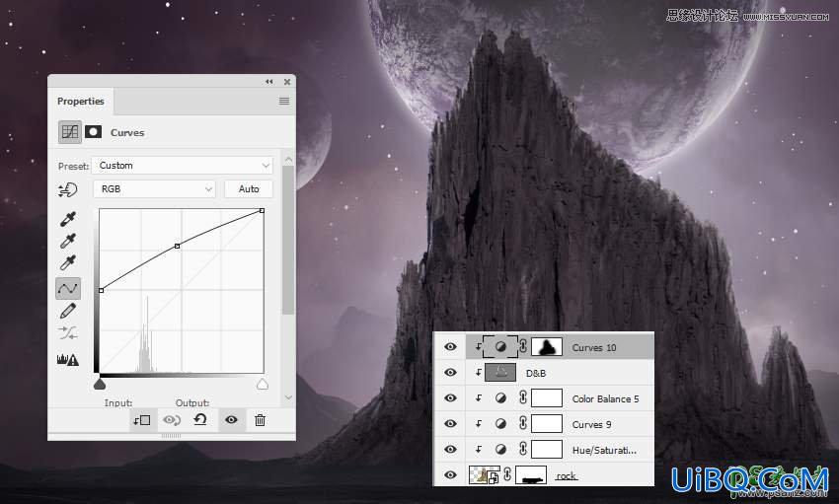Select the Masks icon next to Curves

tap(93, 132)
